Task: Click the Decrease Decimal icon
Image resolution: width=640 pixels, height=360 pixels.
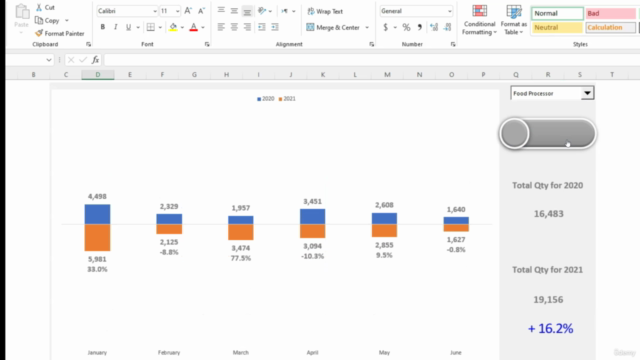Action: 447,27
